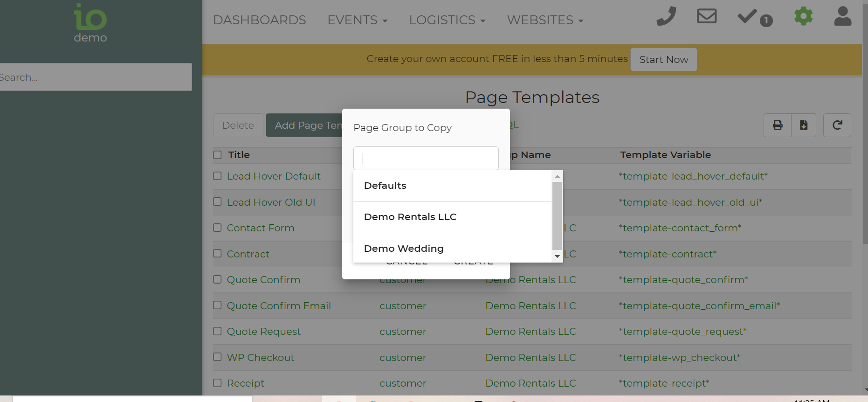Check the Quote Confirm Email checkbox
Screen dimensions: 868x402
217,305
